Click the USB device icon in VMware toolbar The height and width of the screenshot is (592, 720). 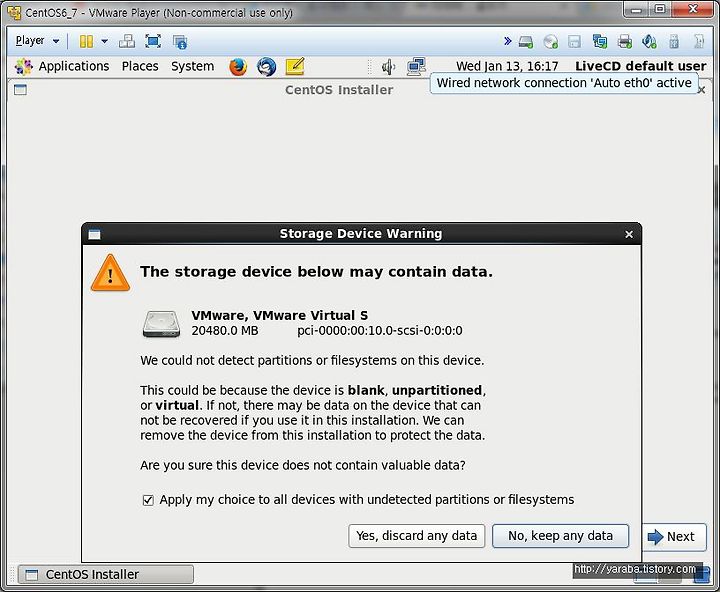674,42
